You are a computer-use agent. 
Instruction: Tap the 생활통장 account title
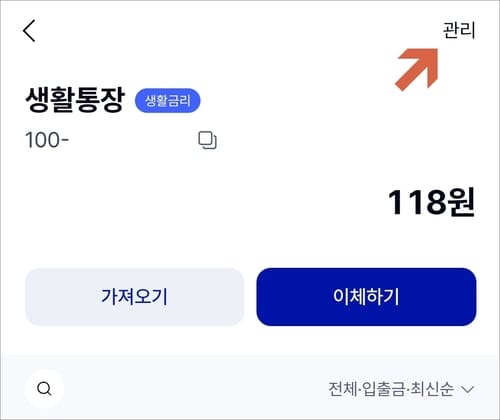click(x=75, y=100)
